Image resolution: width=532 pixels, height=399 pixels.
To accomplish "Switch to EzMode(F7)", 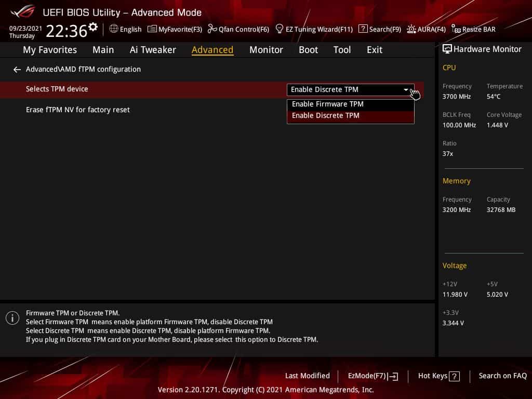I will pyautogui.click(x=373, y=376).
